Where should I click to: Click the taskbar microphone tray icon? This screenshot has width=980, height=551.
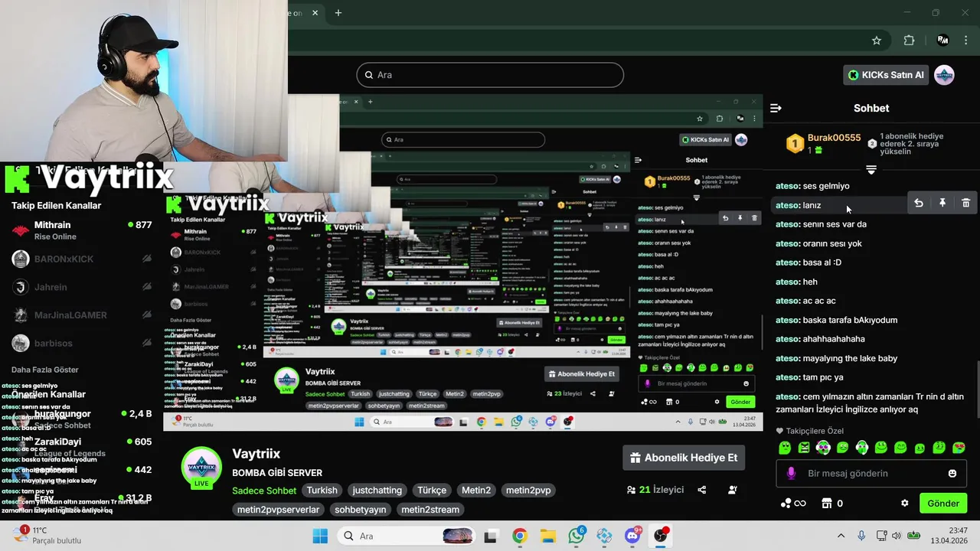coord(861,536)
